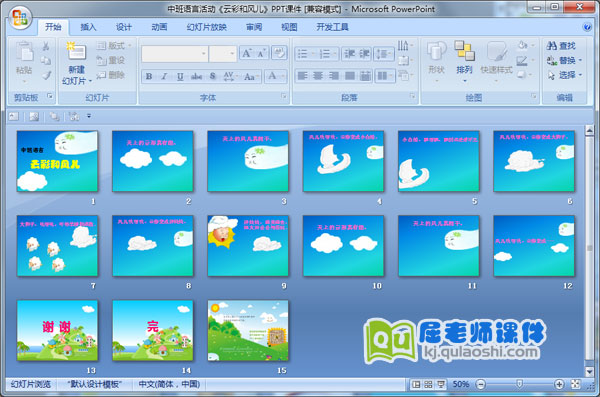The height and width of the screenshot is (397, 600).
Task: Click vertical scrollbar down arrow
Action: [589, 371]
